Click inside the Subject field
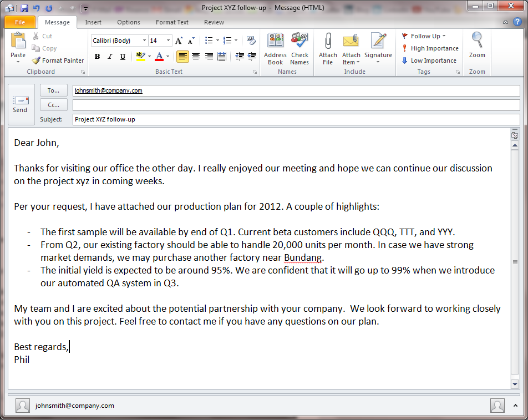 coord(296,119)
